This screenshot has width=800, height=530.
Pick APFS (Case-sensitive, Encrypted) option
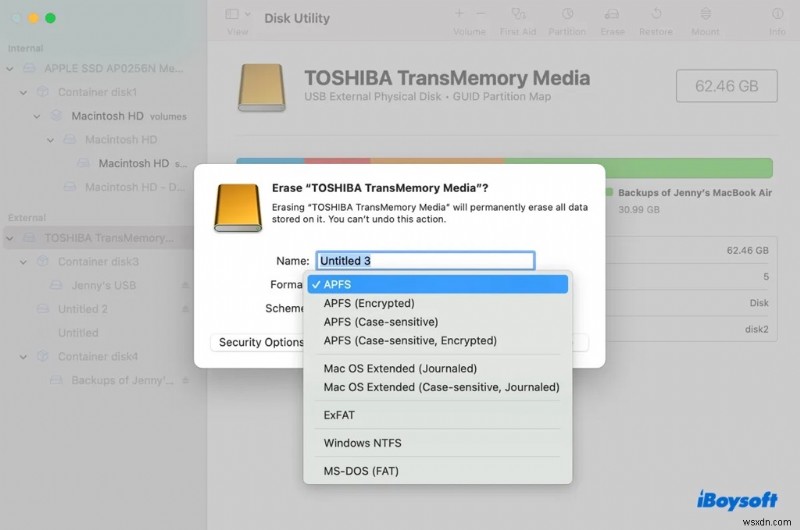(x=437, y=341)
